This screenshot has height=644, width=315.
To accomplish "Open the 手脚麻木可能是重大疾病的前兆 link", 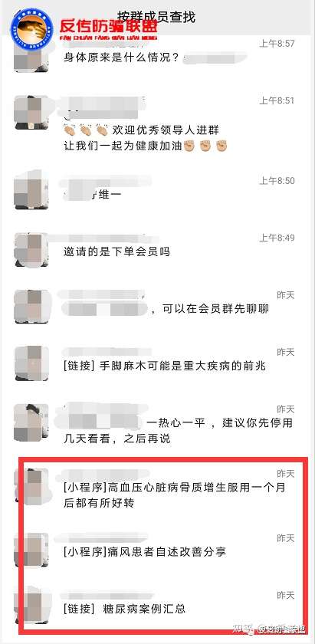I will (165, 366).
